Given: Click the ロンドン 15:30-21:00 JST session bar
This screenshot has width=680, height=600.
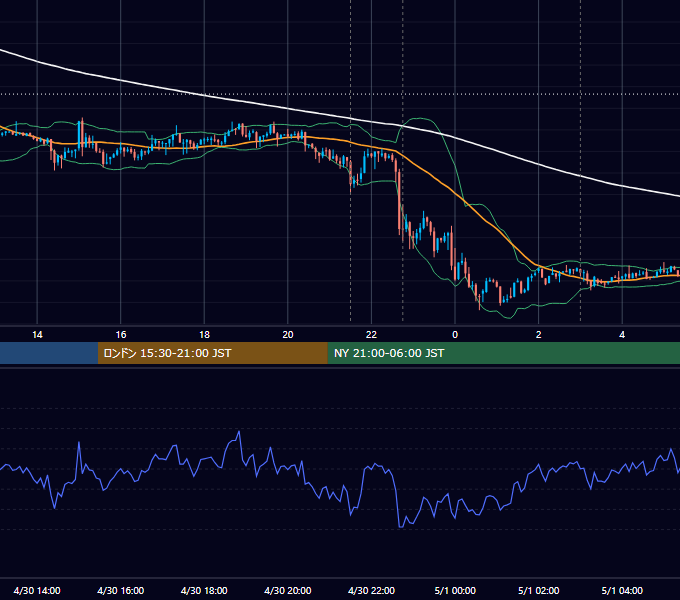Looking at the screenshot, I should pyautogui.click(x=212, y=353).
